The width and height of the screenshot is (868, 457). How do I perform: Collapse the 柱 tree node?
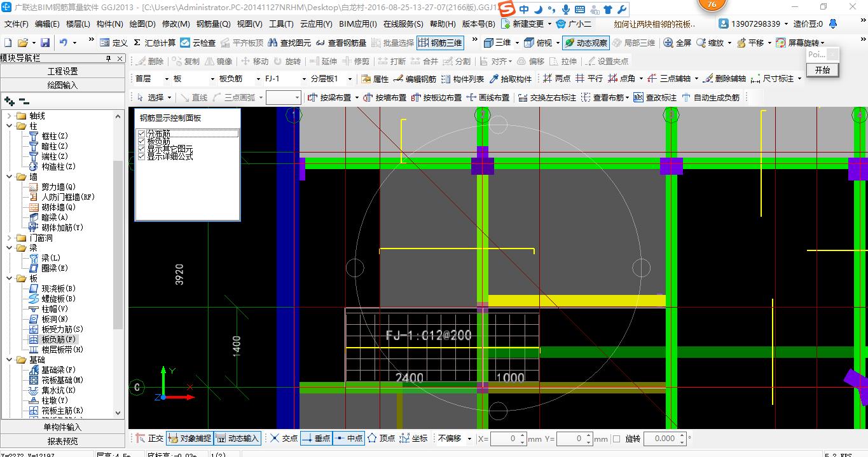[10, 126]
